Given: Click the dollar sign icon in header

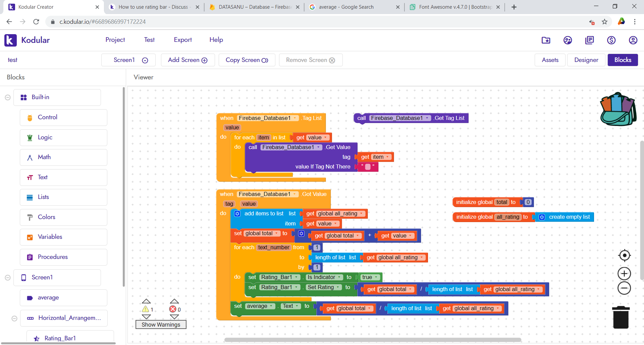Looking at the screenshot, I should (x=611, y=40).
